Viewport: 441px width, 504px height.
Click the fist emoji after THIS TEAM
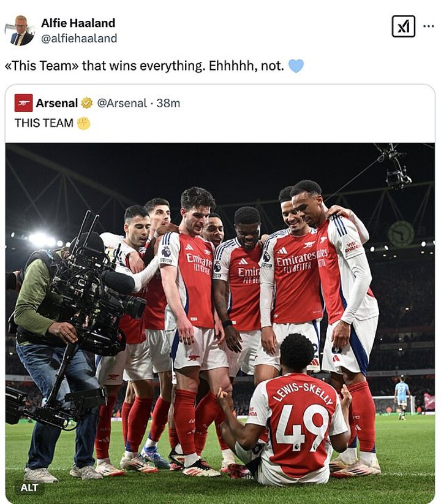click(83, 123)
